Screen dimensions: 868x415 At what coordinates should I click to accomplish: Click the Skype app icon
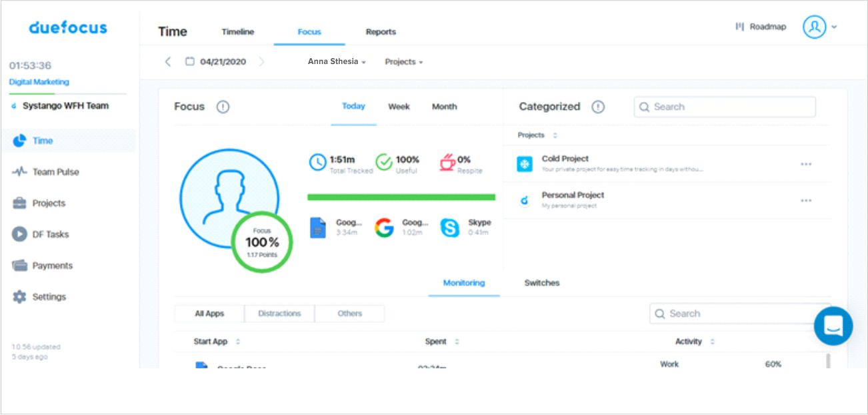(x=450, y=228)
